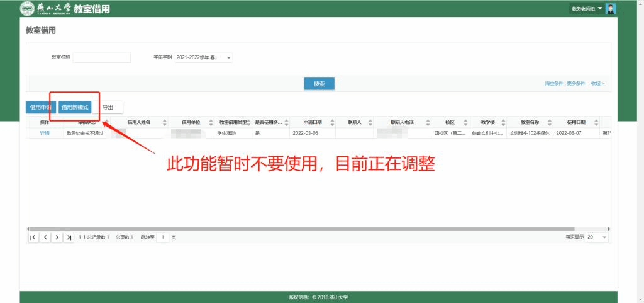Click the 搜索 search button
Screen dimensions: 644x303
319,84
